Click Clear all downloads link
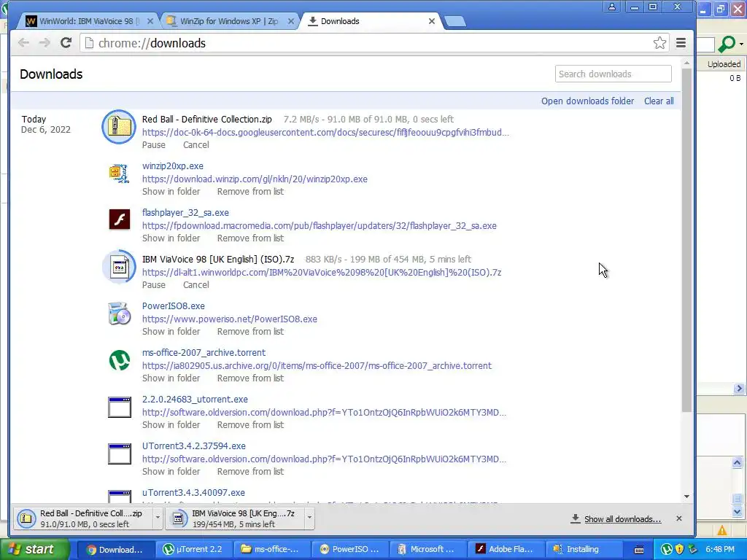Image resolution: width=747 pixels, height=560 pixels. pos(659,101)
